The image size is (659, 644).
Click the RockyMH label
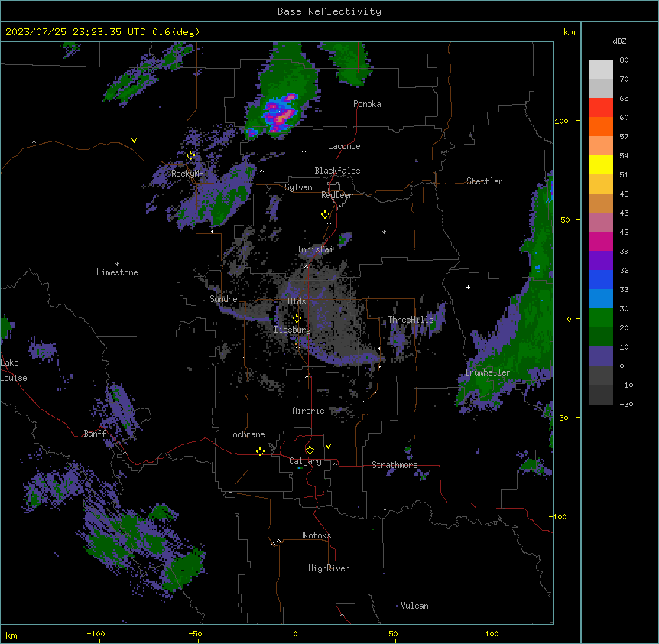point(187,174)
